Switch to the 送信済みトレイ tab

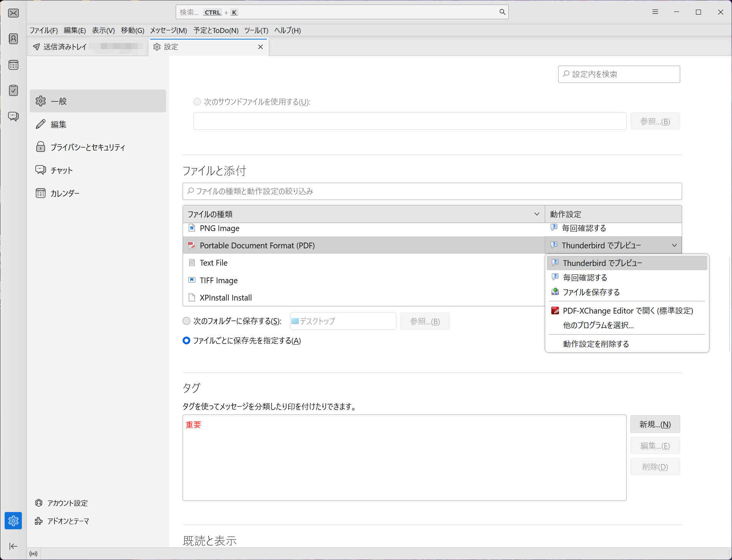pos(65,47)
